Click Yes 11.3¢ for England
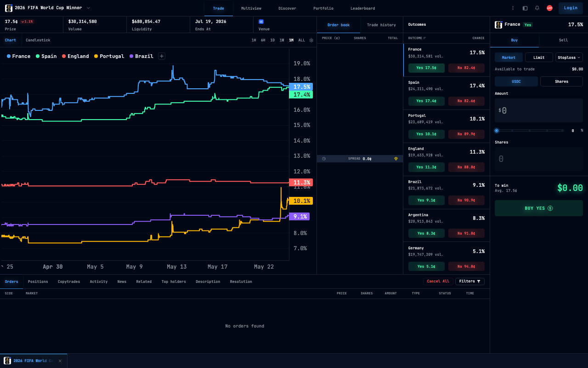This screenshot has width=588, height=368. pos(426,167)
